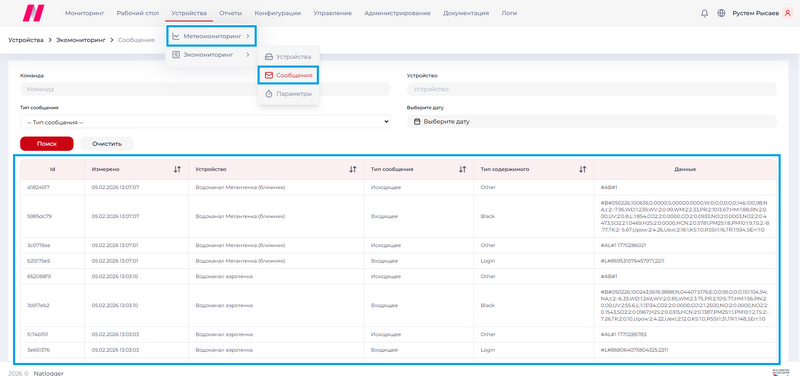Select the row with id 5985dc79
This screenshot has width=800, height=376.
[399, 216]
